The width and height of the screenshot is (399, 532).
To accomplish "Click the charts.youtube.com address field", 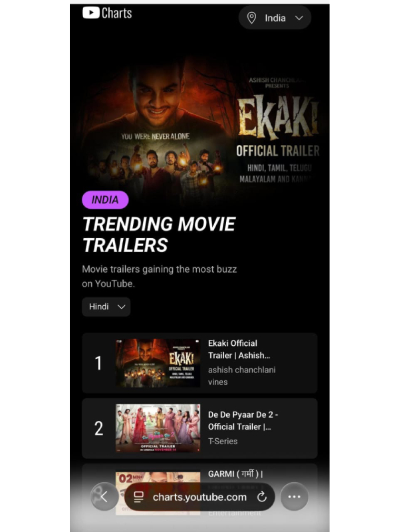I will [199, 497].
